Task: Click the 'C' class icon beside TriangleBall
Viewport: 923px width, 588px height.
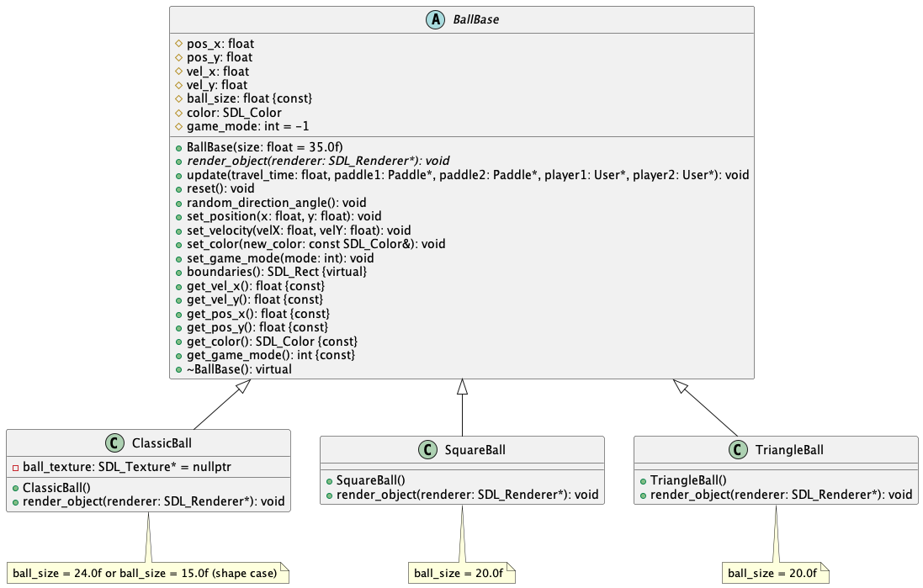Action: [738, 450]
